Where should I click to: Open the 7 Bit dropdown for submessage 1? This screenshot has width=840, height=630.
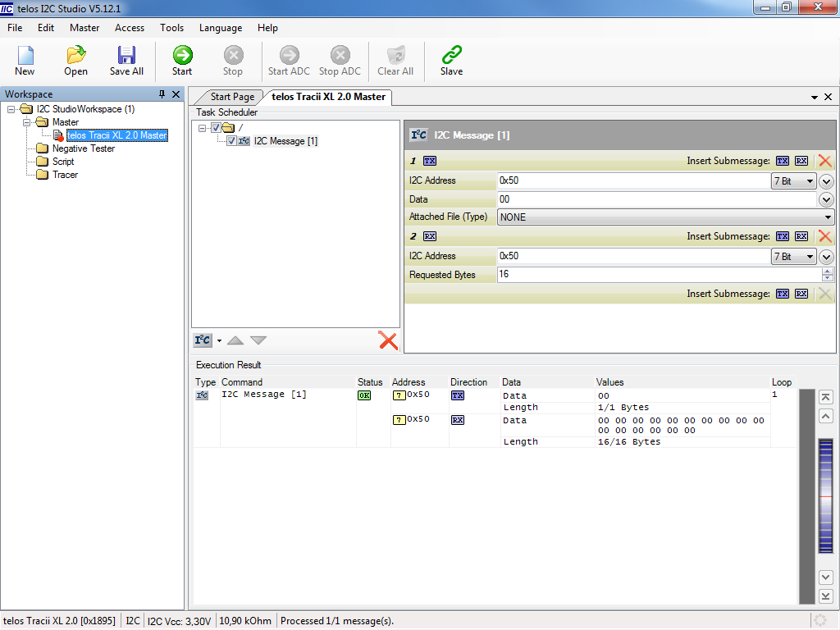tap(793, 181)
